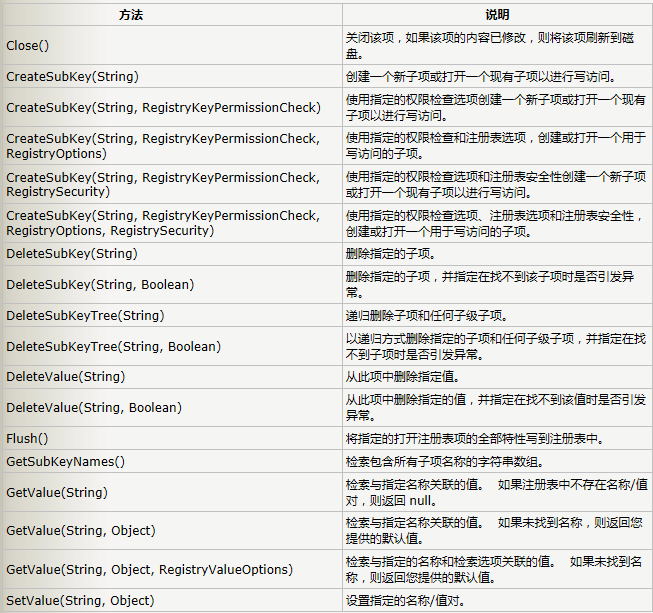Image resolution: width=653 pixels, height=613 pixels.
Task: Click description ending 则返回 null
Action: (x=497, y=493)
